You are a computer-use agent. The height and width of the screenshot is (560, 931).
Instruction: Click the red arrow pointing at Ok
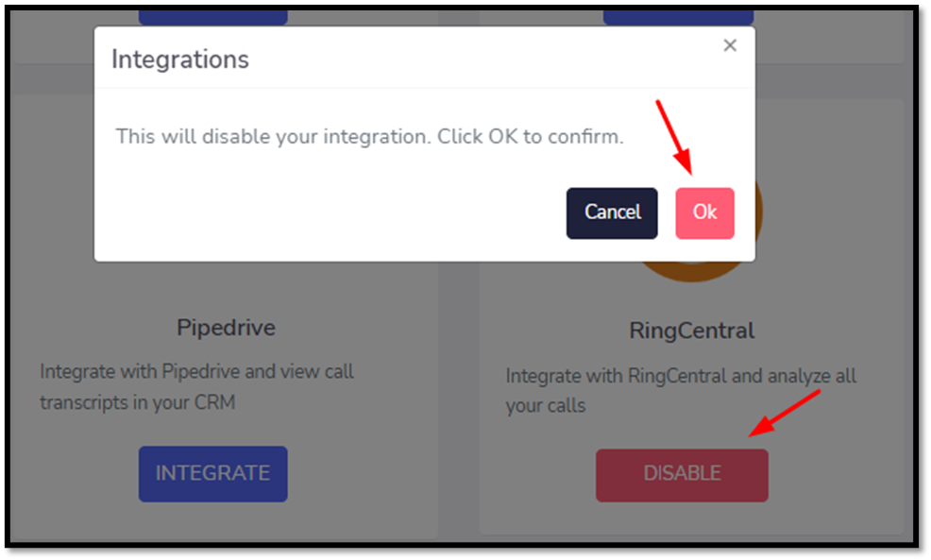[x=674, y=138]
